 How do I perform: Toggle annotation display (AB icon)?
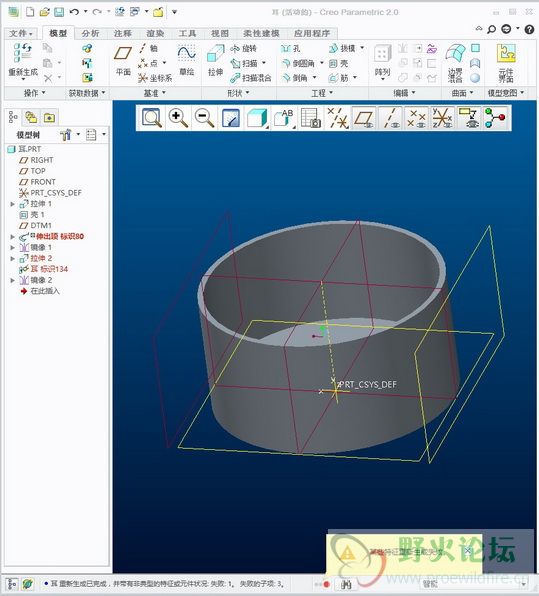pyautogui.click(x=284, y=118)
